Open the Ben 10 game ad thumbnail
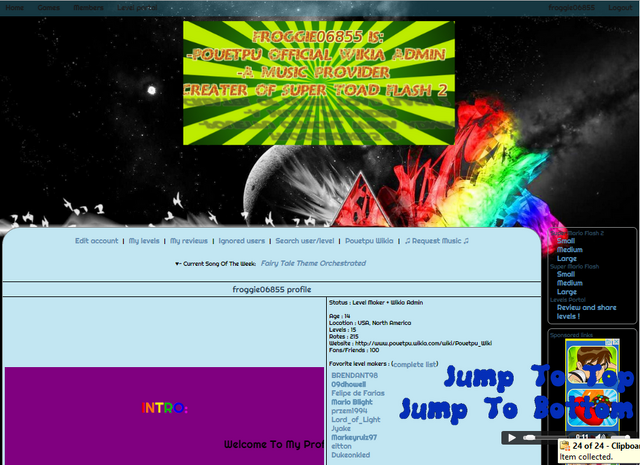This screenshot has height=465, width=640. click(x=592, y=365)
